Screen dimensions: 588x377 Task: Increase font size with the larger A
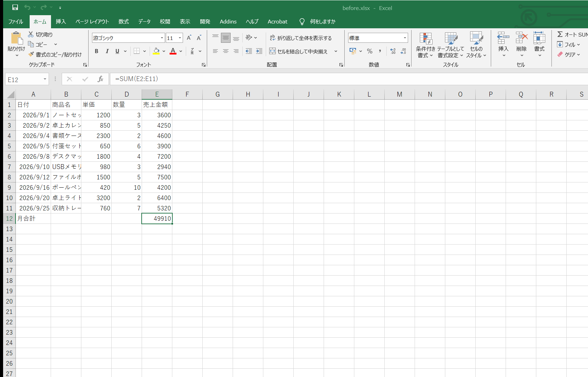(x=189, y=38)
